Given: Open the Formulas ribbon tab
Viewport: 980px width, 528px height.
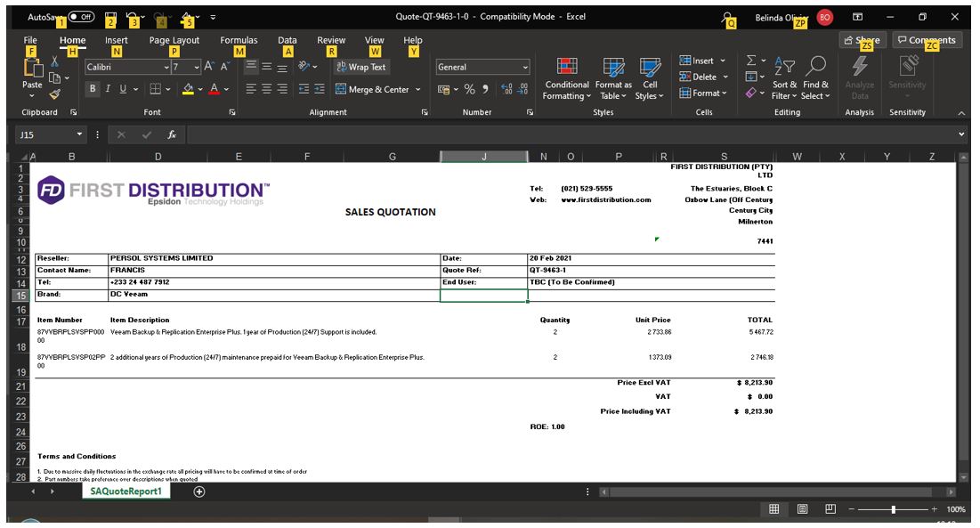Looking at the screenshot, I should [x=239, y=40].
